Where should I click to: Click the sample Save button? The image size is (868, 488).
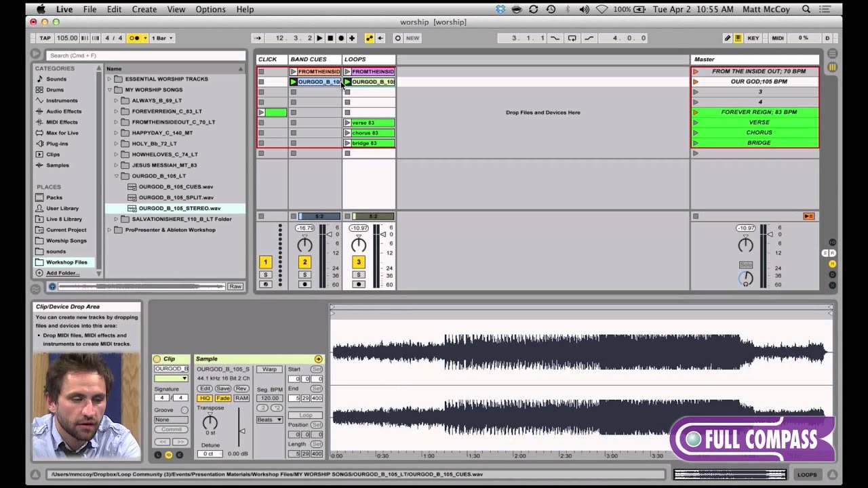coord(223,389)
